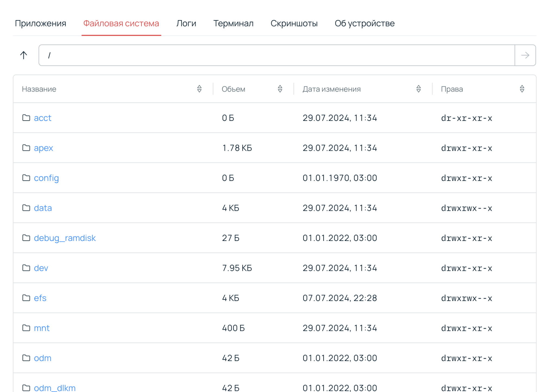Sort by Дата изменения column arrows
Screen dimensions: 543x392
418,89
